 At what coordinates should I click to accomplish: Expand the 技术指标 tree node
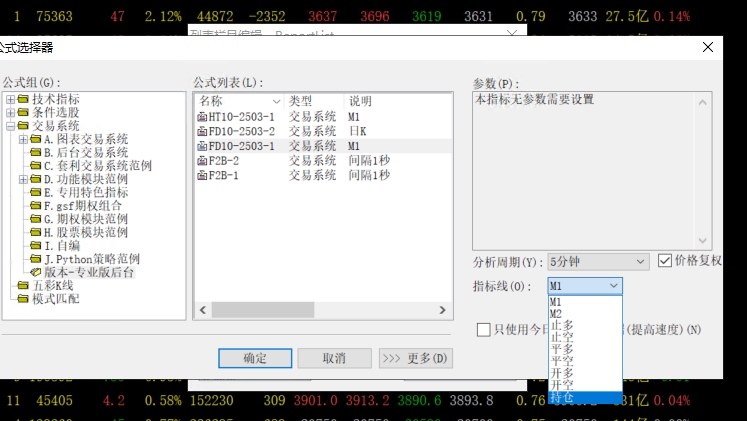[x=10, y=100]
